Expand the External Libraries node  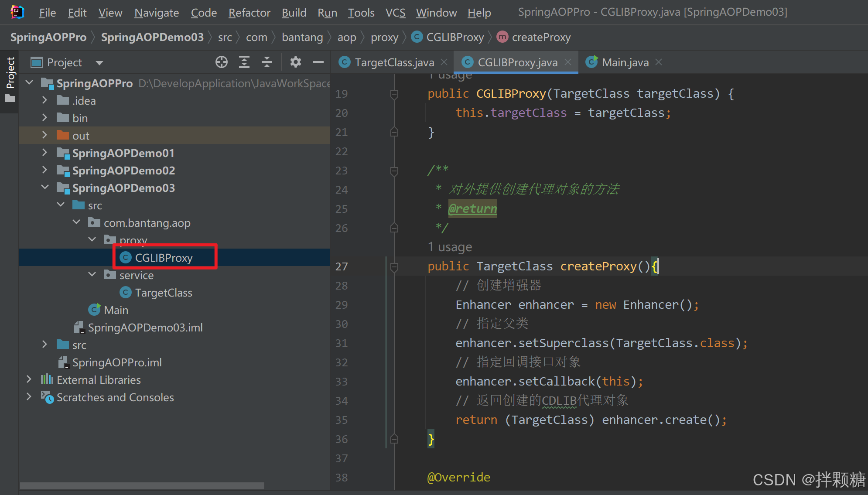pos(29,379)
